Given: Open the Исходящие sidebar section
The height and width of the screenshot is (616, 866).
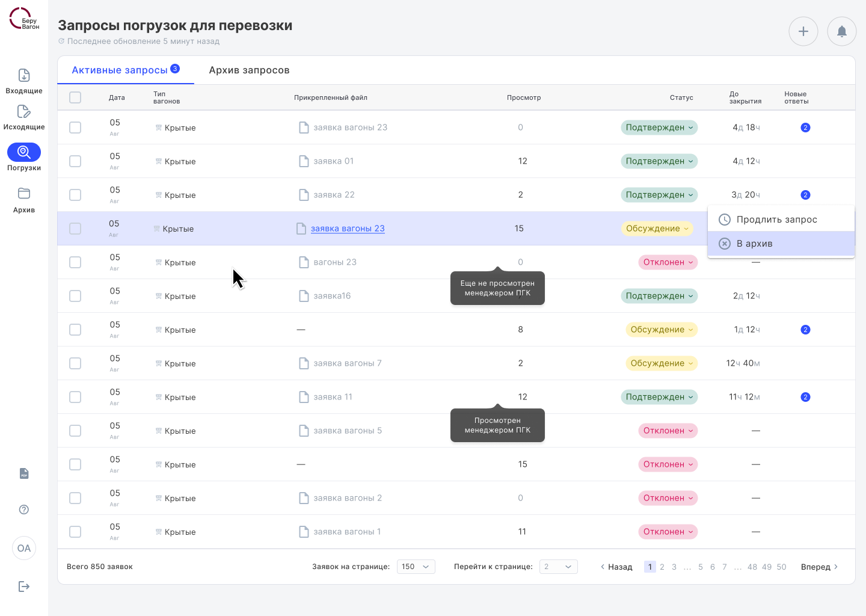Looking at the screenshot, I should coord(24,117).
